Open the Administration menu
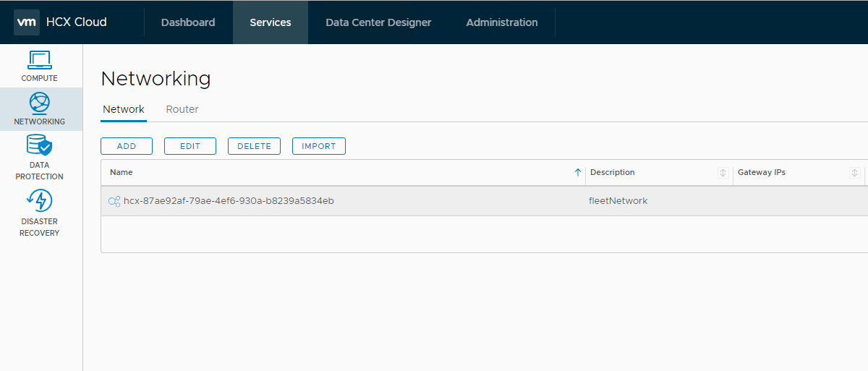Screen dimensions: 868x371 [502, 22]
